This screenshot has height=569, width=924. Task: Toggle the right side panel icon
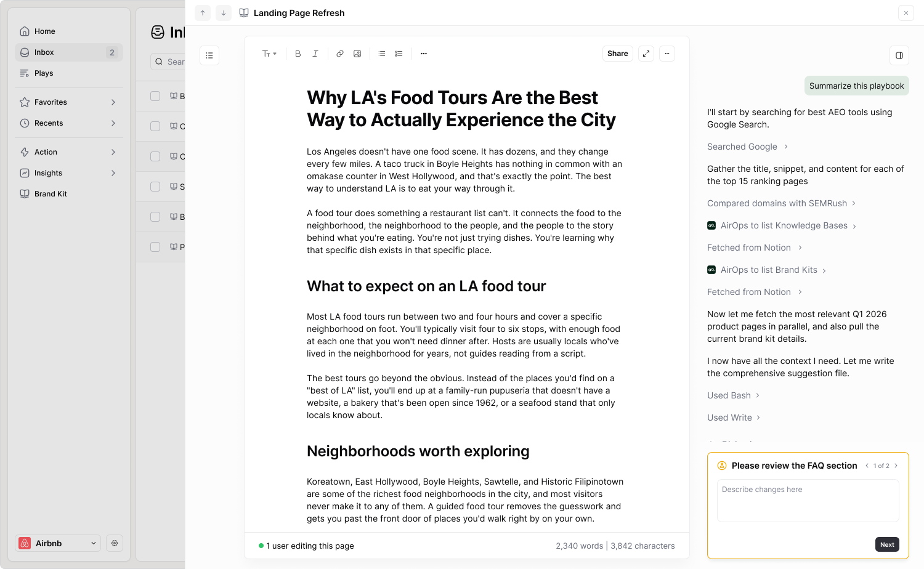click(x=899, y=55)
